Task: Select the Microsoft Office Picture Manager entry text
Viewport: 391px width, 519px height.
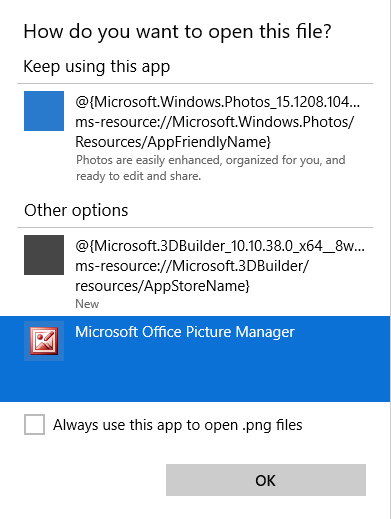Action: 185,332
